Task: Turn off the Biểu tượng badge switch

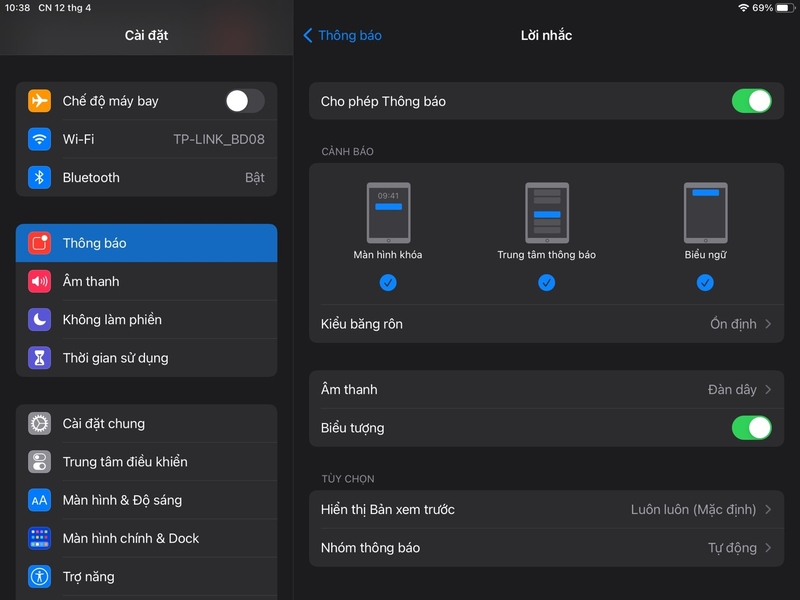Action: coord(752,428)
